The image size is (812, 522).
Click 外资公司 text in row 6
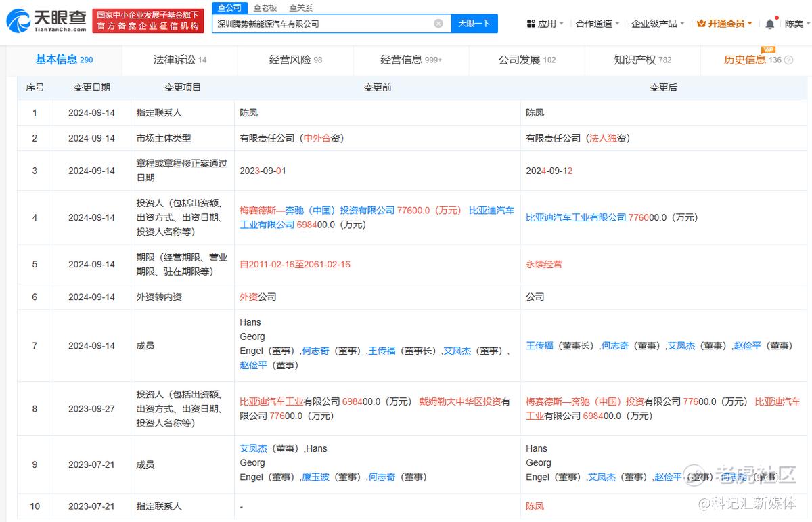click(258, 297)
